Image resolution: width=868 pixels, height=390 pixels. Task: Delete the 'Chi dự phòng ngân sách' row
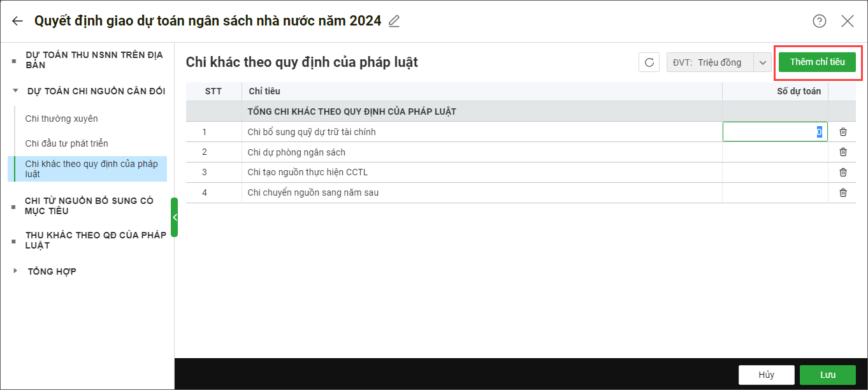click(x=843, y=152)
